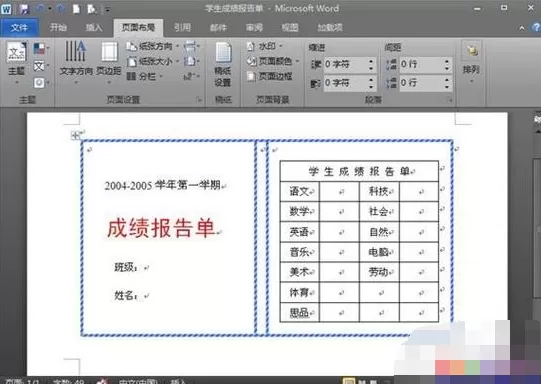Select the 页面布局 tab
Viewport: 541px width, 384px height.
coord(138,28)
